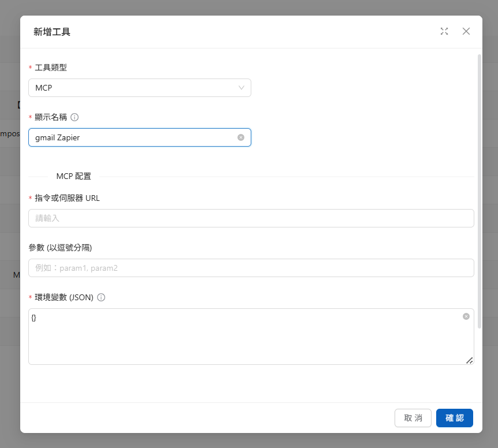Click the info icon beside 環境變數 (JSON)

point(101,297)
